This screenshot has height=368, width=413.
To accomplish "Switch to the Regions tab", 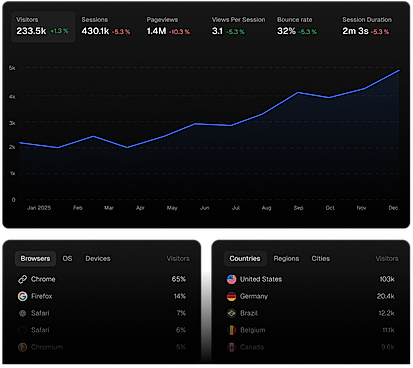I will pos(286,259).
